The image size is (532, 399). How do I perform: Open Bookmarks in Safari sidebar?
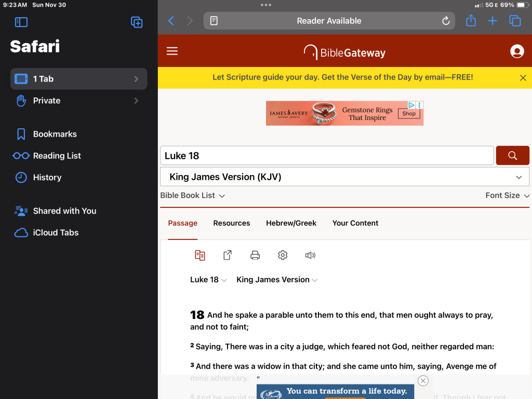coord(55,134)
